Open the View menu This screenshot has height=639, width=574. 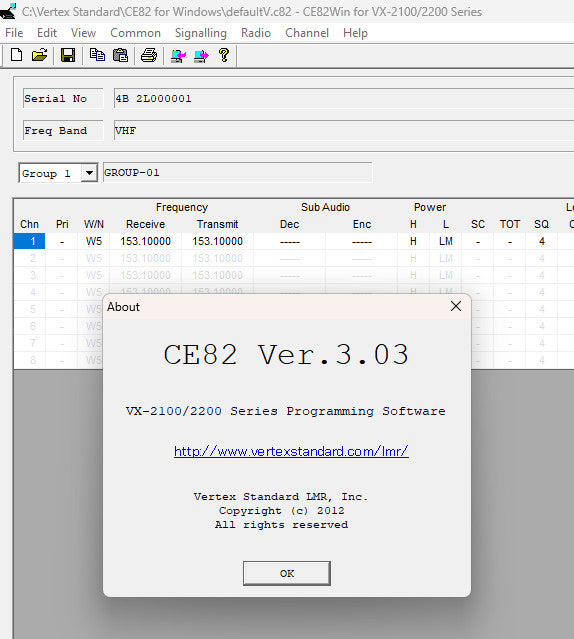coord(84,33)
